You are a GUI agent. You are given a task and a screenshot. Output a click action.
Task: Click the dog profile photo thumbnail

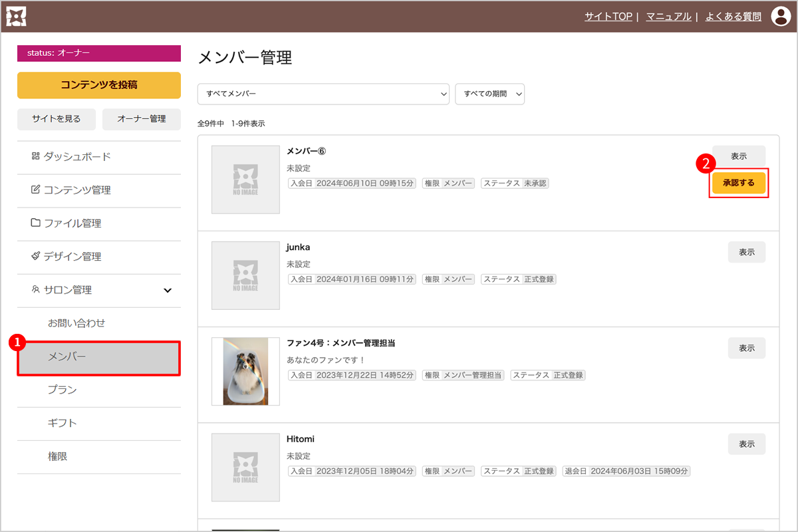click(x=245, y=371)
